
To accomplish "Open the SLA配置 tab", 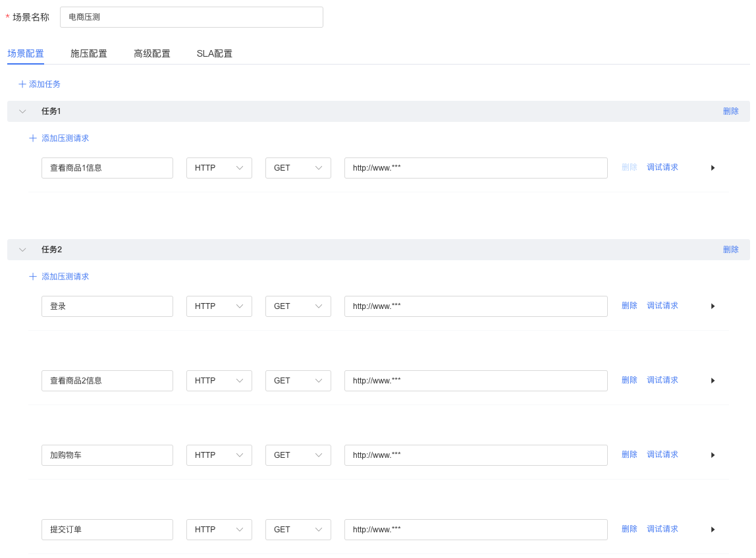I will [214, 53].
